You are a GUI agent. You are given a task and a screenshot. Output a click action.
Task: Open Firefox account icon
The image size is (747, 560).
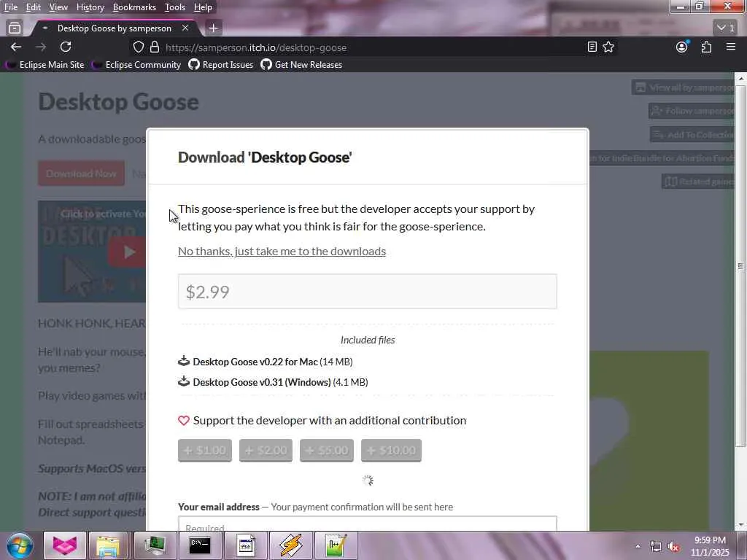[682, 47]
